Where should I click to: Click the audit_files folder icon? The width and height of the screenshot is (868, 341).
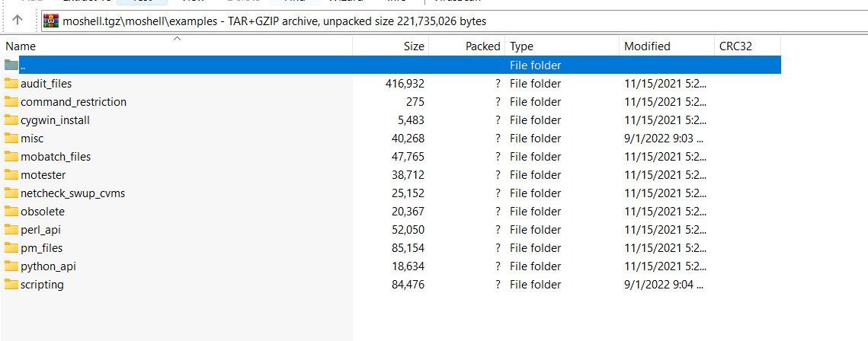coord(11,84)
